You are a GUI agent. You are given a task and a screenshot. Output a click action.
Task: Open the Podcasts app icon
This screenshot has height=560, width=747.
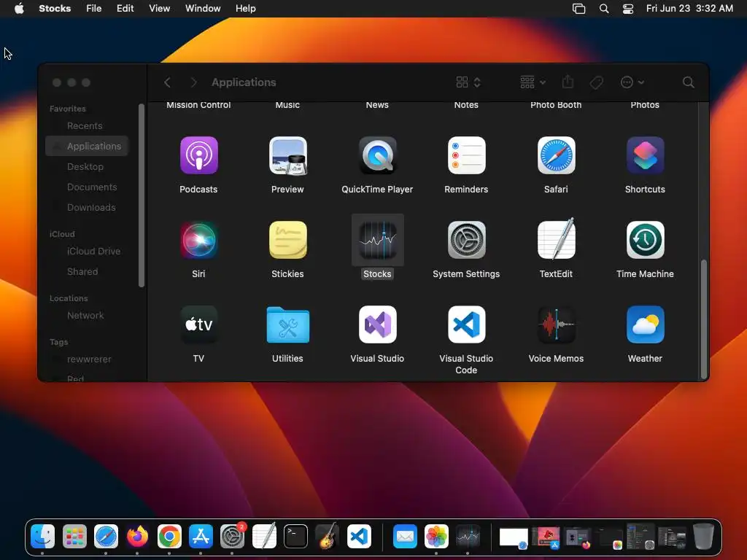(x=198, y=156)
